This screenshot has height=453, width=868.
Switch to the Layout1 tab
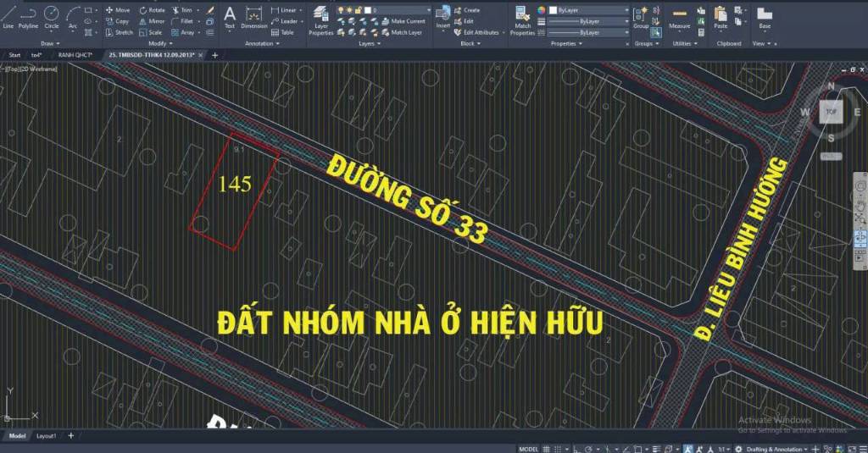[46, 435]
